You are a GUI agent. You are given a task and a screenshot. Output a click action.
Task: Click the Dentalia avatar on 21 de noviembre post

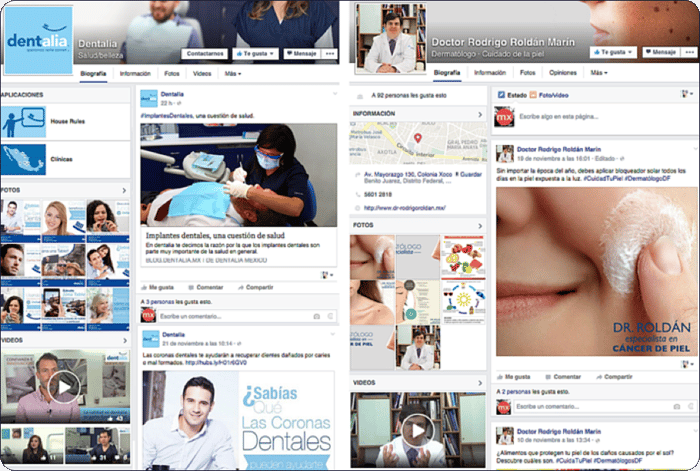(x=150, y=339)
